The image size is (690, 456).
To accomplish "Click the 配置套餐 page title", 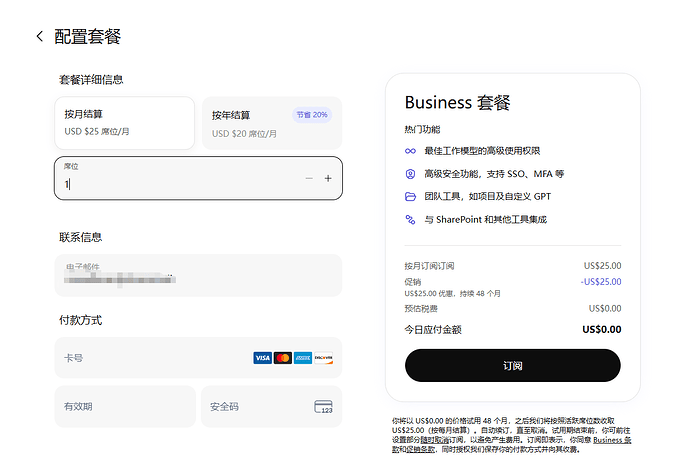I will point(88,37).
